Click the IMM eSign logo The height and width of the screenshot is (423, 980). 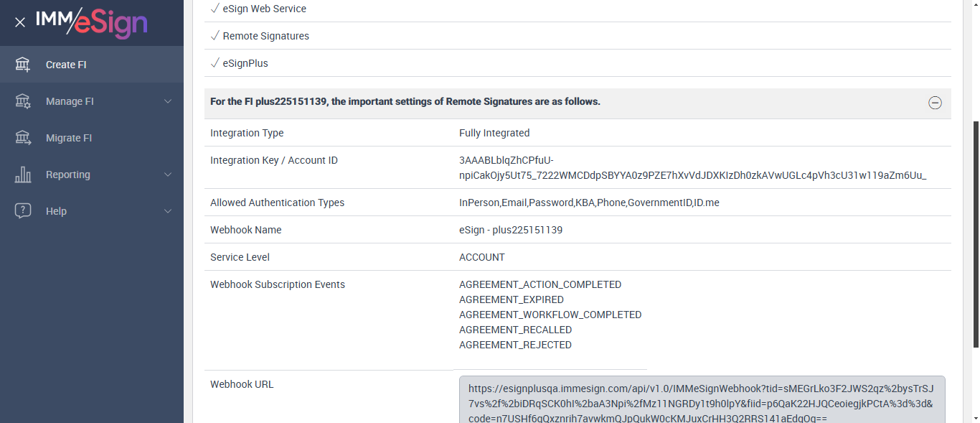[x=91, y=22]
